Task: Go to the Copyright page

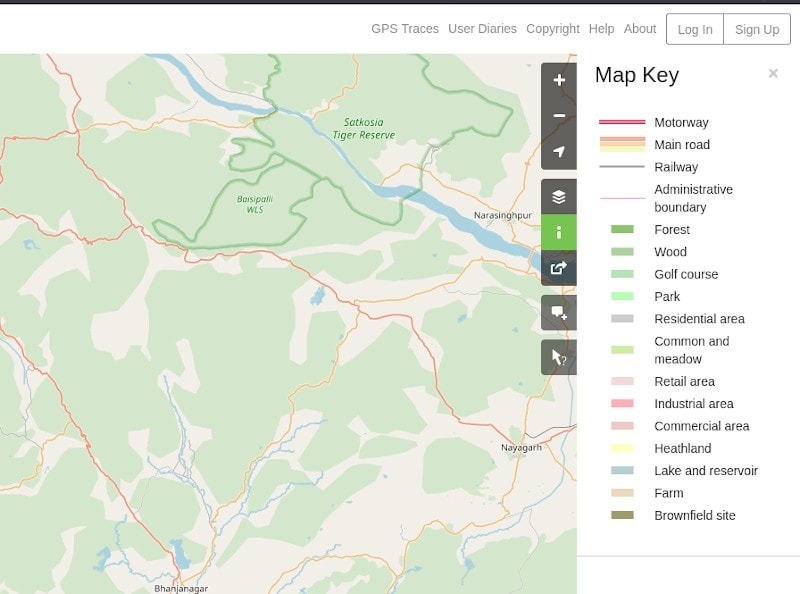Action: point(553,29)
